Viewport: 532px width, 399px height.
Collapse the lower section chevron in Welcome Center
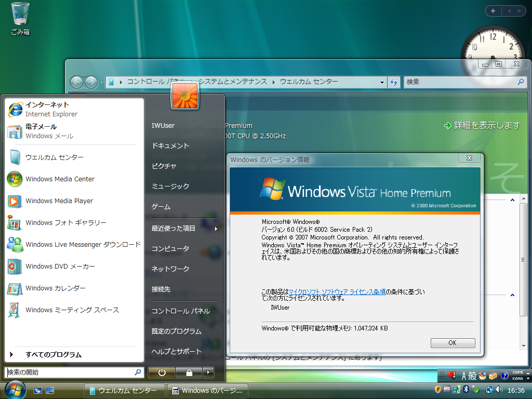click(x=512, y=295)
